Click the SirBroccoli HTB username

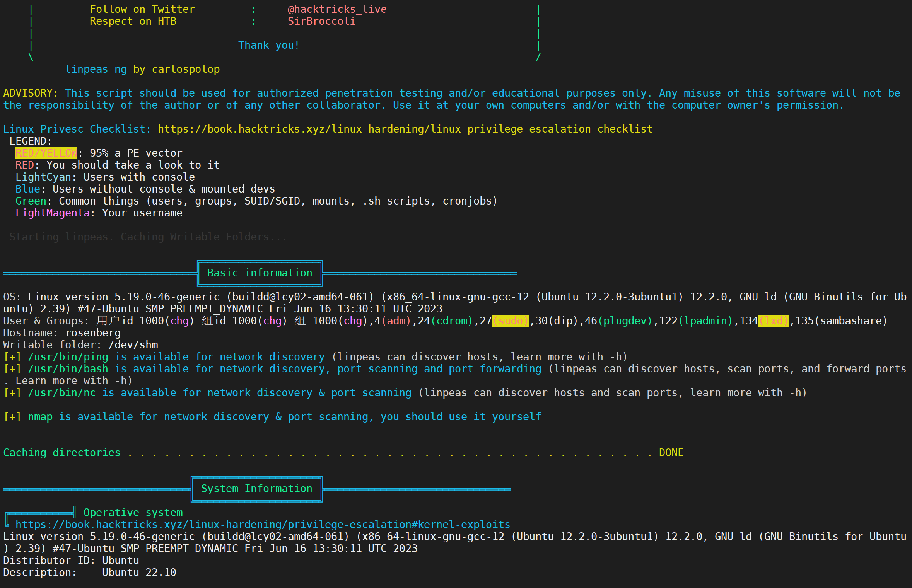(x=321, y=21)
